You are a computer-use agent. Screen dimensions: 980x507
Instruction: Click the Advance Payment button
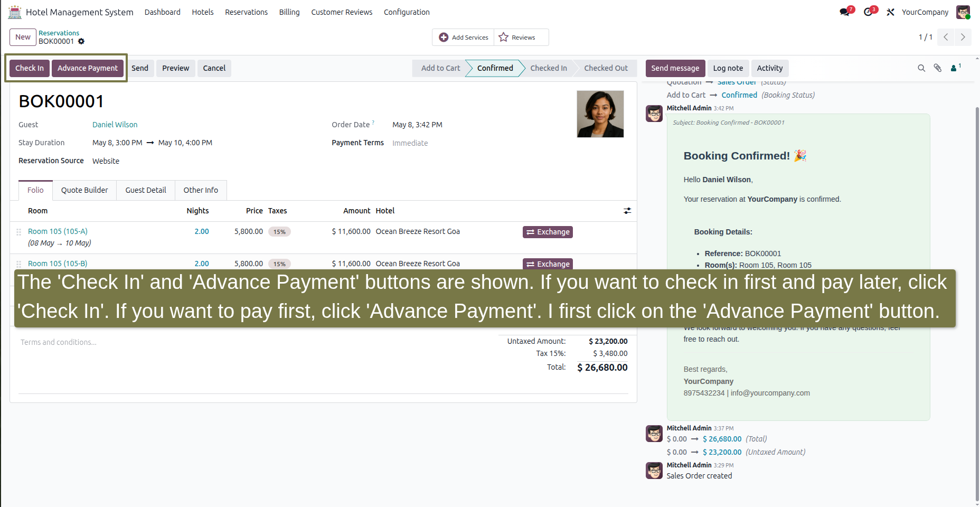click(x=88, y=68)
